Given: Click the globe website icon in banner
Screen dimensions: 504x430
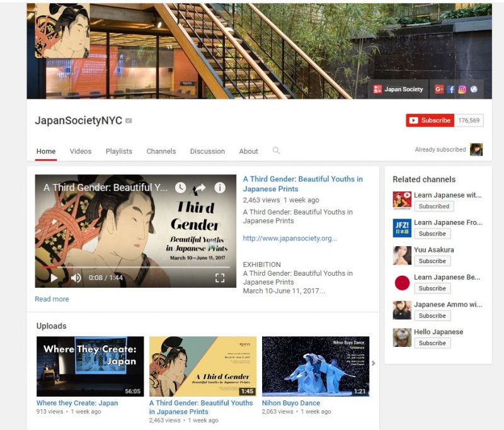Looking at the screenshot, I should pyautogui.click(x=473, y=89).
